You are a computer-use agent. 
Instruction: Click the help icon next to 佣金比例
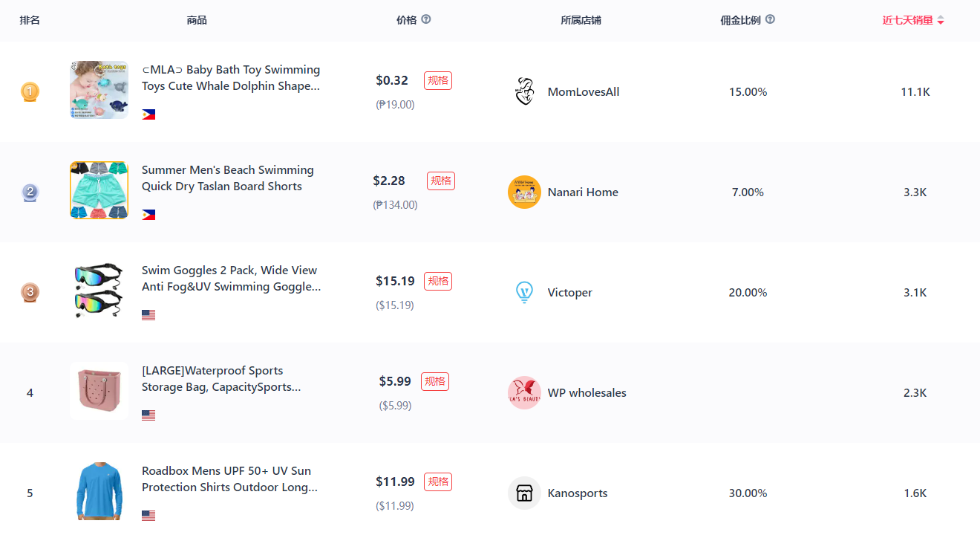click(770, 19)
